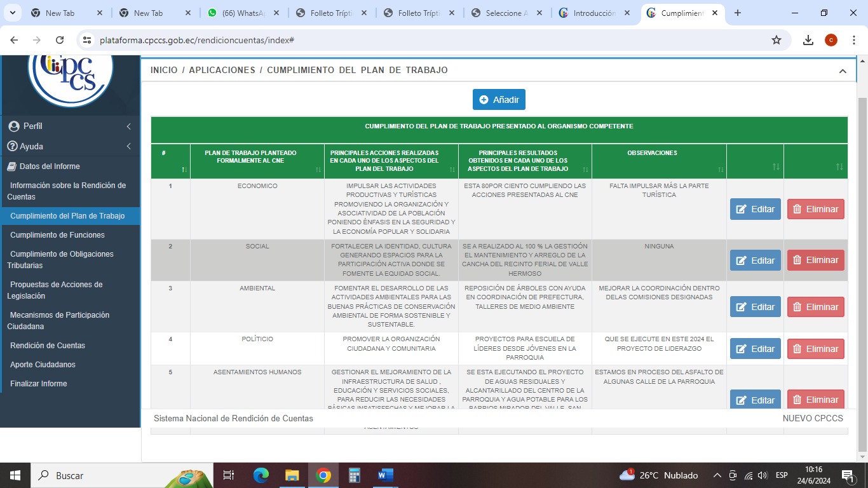Select Finalizar Informe in the sidebar
This screenshot has width=868, height=488.
coord(38,384)
